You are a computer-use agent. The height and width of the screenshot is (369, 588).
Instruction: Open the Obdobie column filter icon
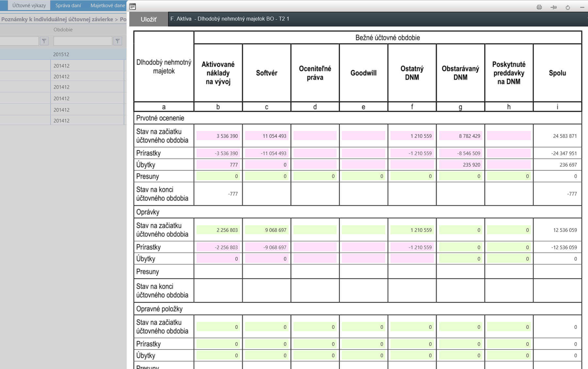click(118, 41)
